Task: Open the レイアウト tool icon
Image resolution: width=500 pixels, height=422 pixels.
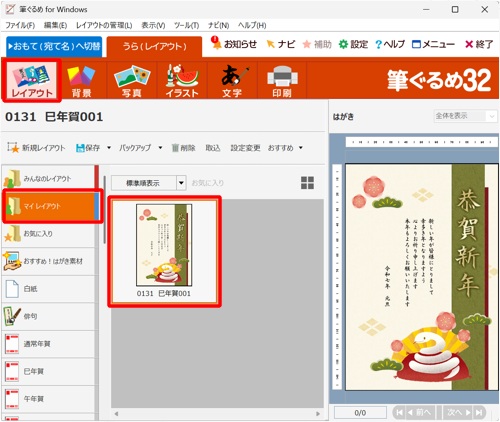Action: pyautogui.click(x=32, y=80)
